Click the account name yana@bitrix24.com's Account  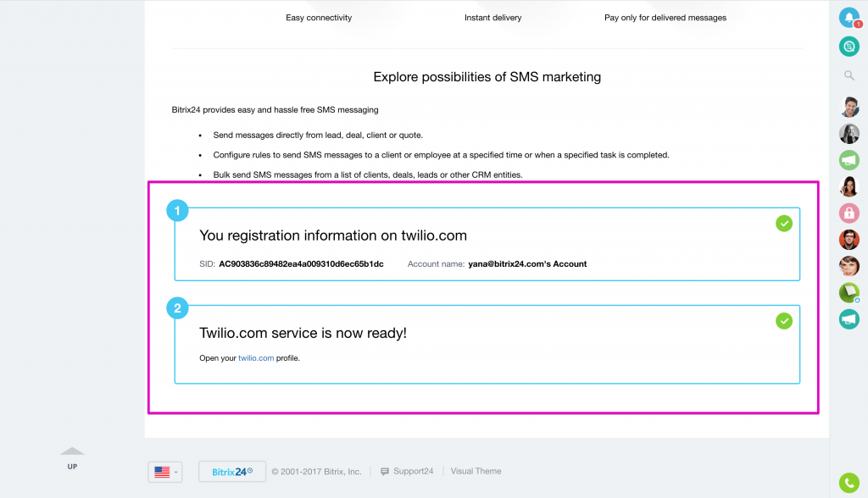click(527, 264)
